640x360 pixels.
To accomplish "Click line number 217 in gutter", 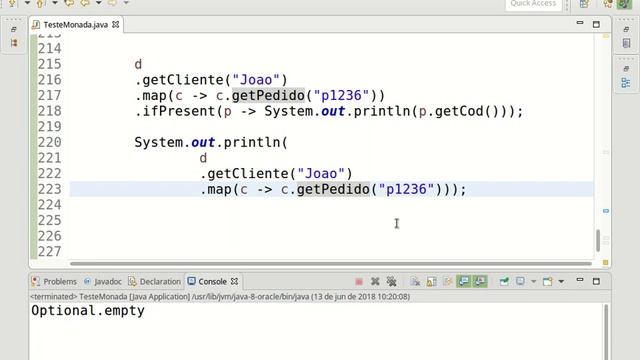I will tap(49, 96).
